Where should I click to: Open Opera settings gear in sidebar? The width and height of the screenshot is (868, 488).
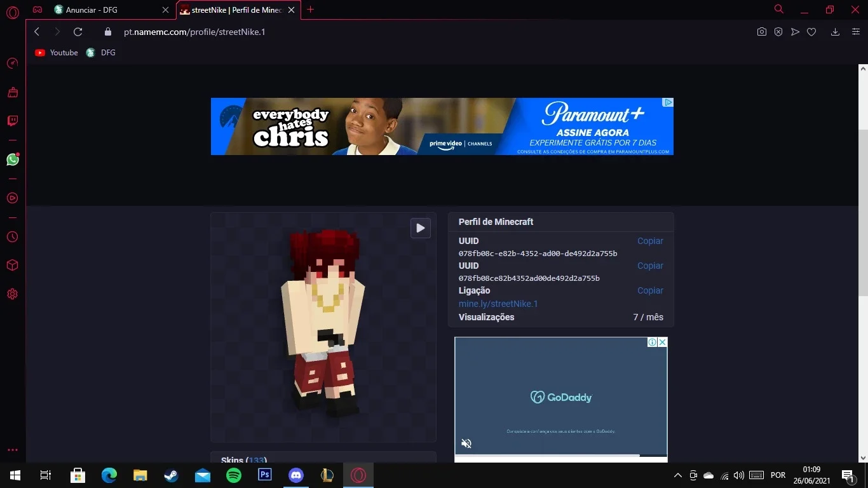tap(12, 294)
